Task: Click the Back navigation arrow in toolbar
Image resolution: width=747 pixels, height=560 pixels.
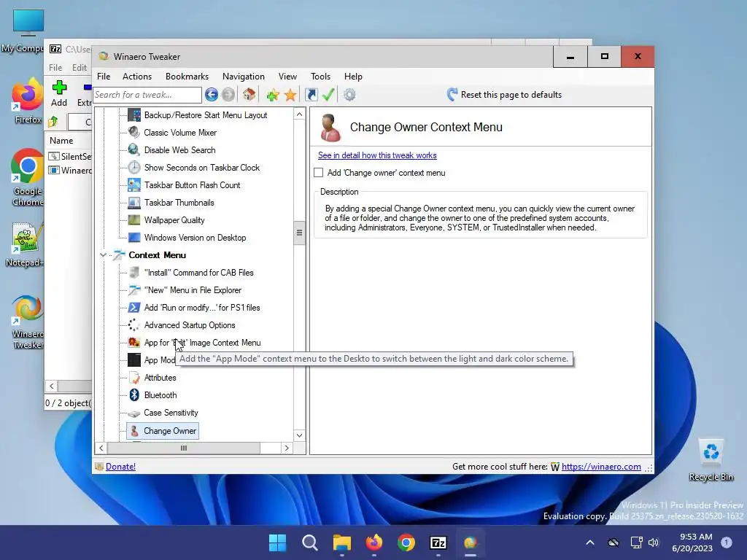Action: 212,95
